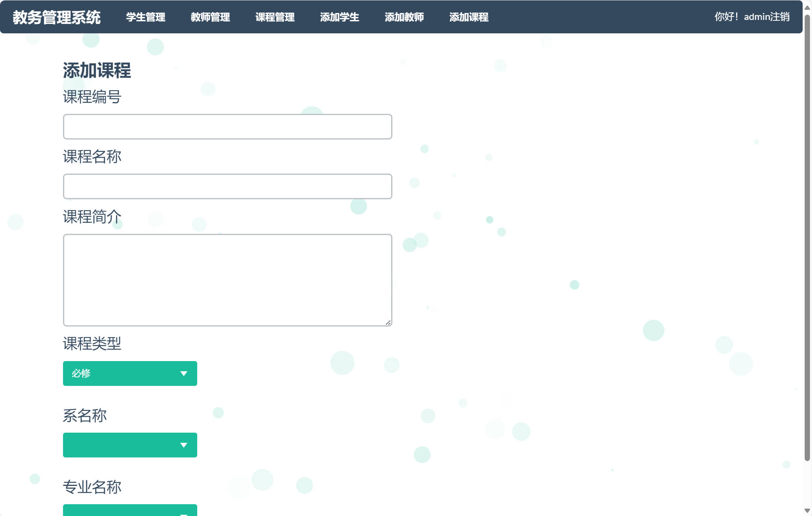
Task: Click the 注销 logout link
Action: click(x=779, y=17)
